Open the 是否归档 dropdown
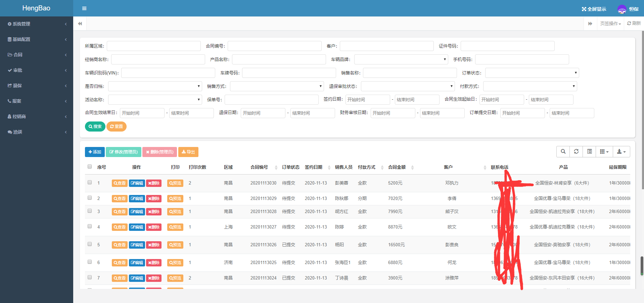This screenshot has width=644, height=303. pyautogui.click(x=155, y=86)
